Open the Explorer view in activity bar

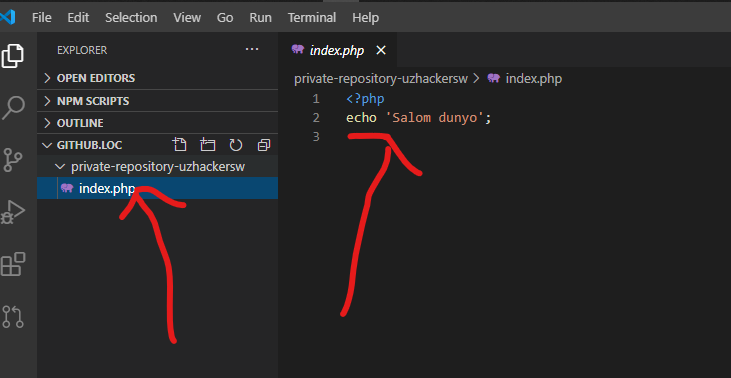13,56
